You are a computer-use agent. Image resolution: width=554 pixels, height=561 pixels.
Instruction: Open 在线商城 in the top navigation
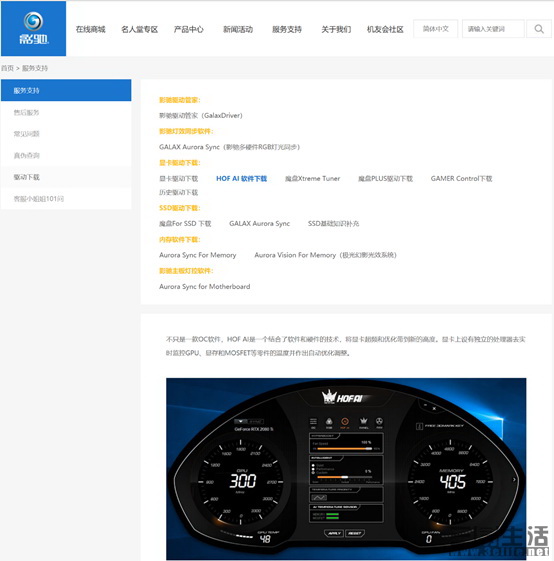click(x=91, y=29)
